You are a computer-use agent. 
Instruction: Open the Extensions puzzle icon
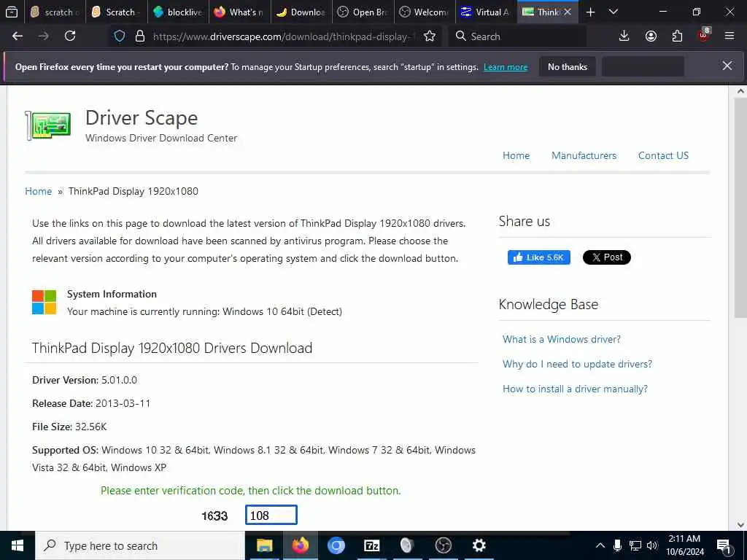coord(677,36)
